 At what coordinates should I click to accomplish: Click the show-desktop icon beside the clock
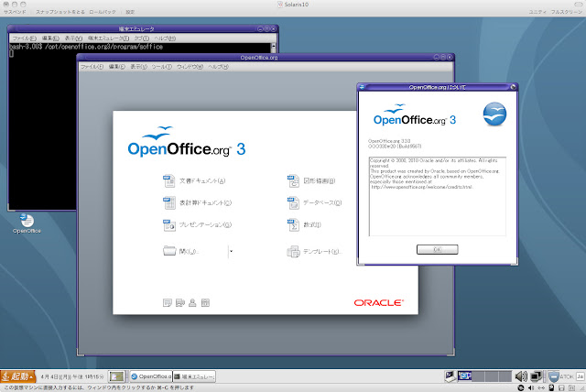(x=116, y=376)
